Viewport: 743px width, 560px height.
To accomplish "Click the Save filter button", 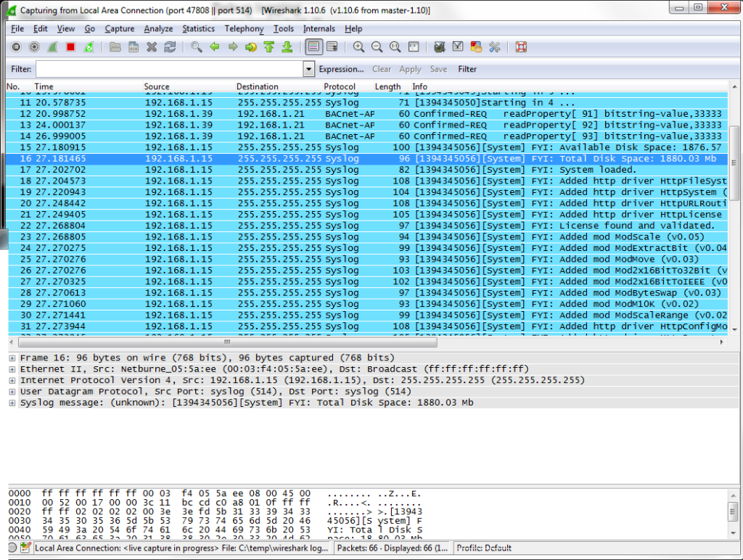I will click(x=438, y=69).
